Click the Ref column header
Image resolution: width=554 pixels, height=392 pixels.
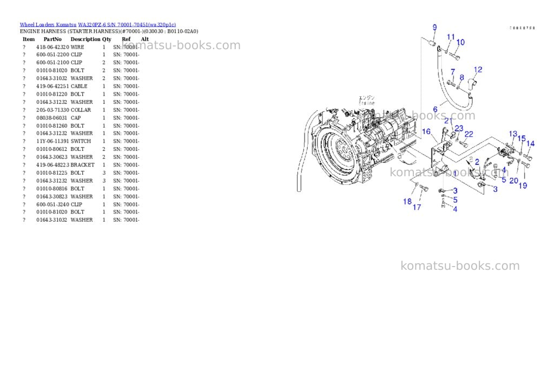click(126, 39)
